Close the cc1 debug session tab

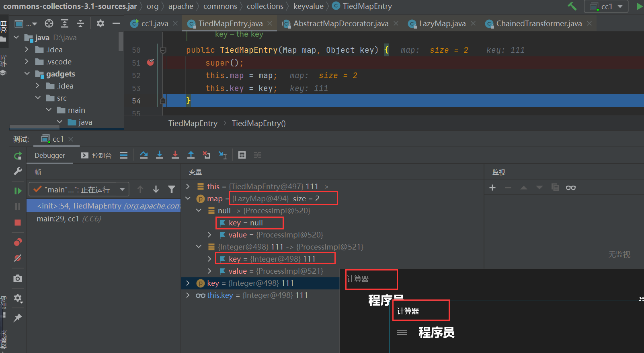(71, 139)
